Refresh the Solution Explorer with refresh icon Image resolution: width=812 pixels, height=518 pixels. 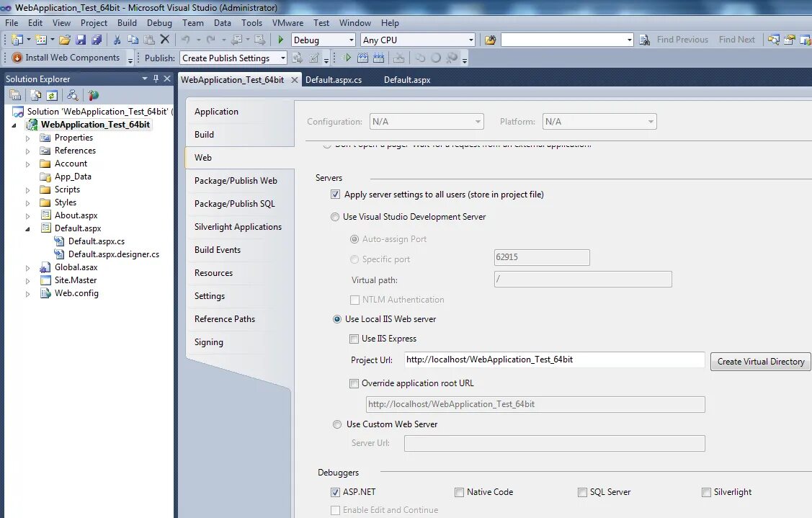coord(52,95)
